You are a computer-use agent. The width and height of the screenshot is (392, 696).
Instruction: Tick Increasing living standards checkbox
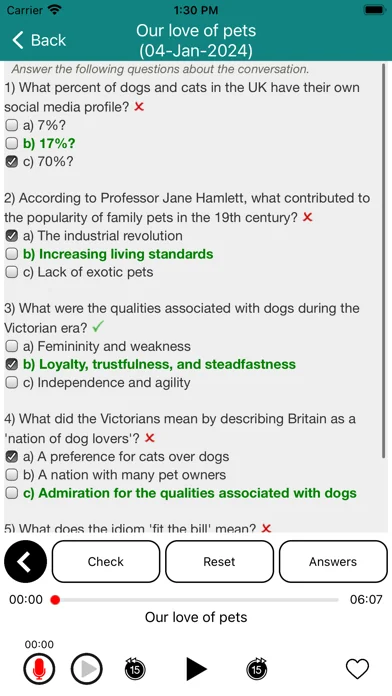coord(12,254)
